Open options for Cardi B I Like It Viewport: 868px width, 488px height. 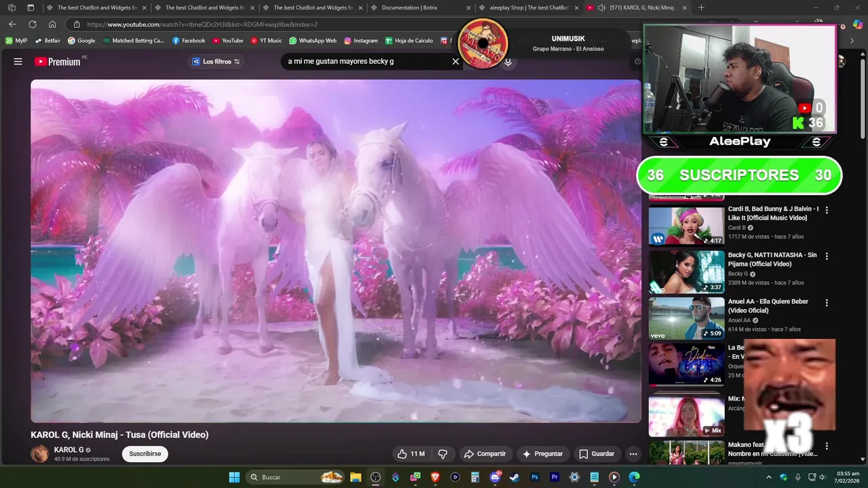827,211
